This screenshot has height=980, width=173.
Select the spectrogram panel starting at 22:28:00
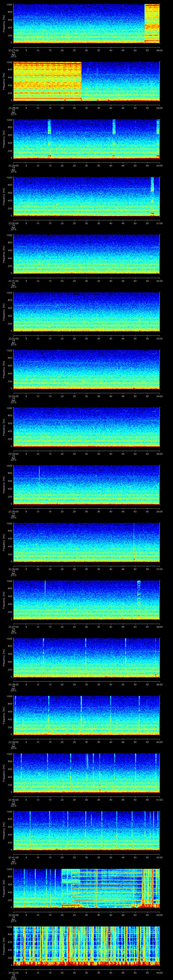point(86,81)
